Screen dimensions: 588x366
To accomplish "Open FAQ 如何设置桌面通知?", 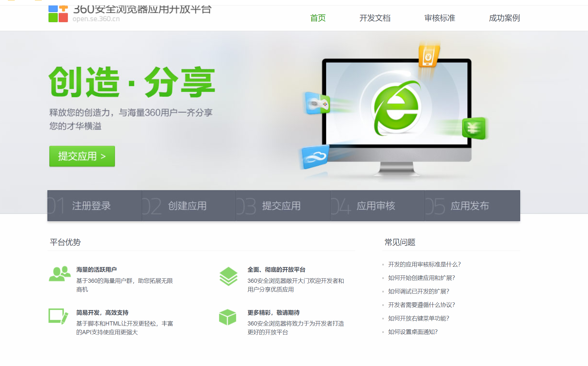I will coord(412,332).
